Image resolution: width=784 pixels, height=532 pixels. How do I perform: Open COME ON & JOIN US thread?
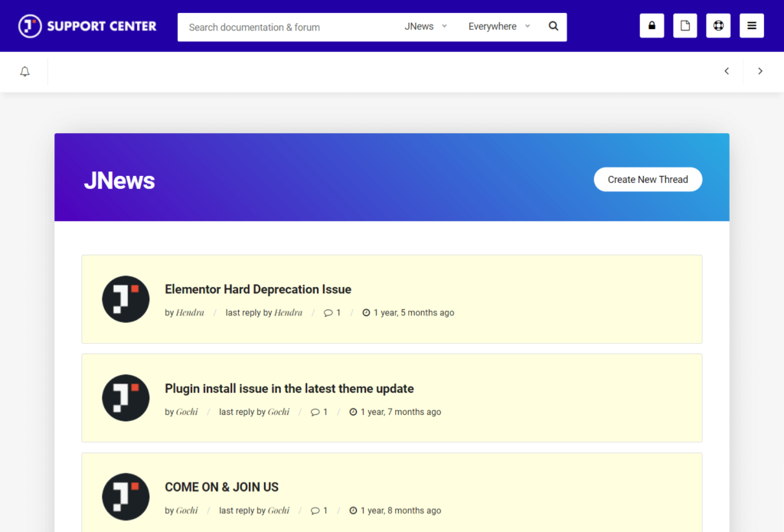point(221,487)
